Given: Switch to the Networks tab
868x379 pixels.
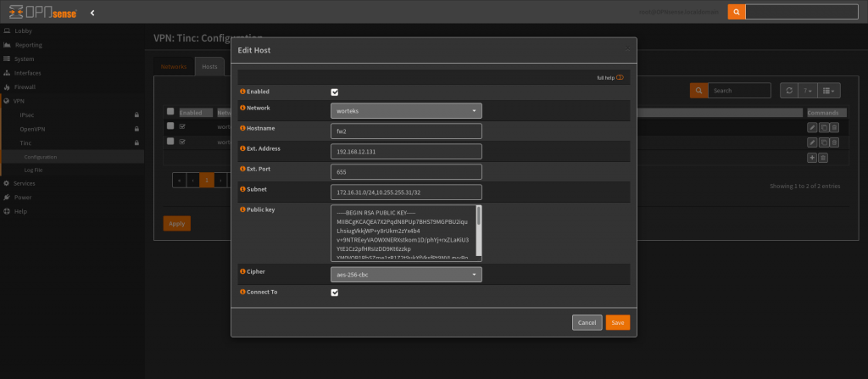Looking at the screenshot, I should tap(173, 66).
